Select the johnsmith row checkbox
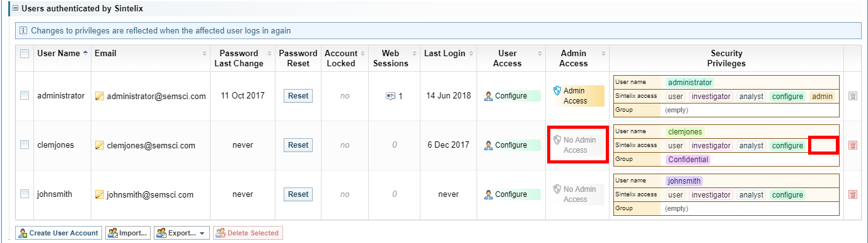The height and width of the screenshot is (243, 868). tap(25, 194)
